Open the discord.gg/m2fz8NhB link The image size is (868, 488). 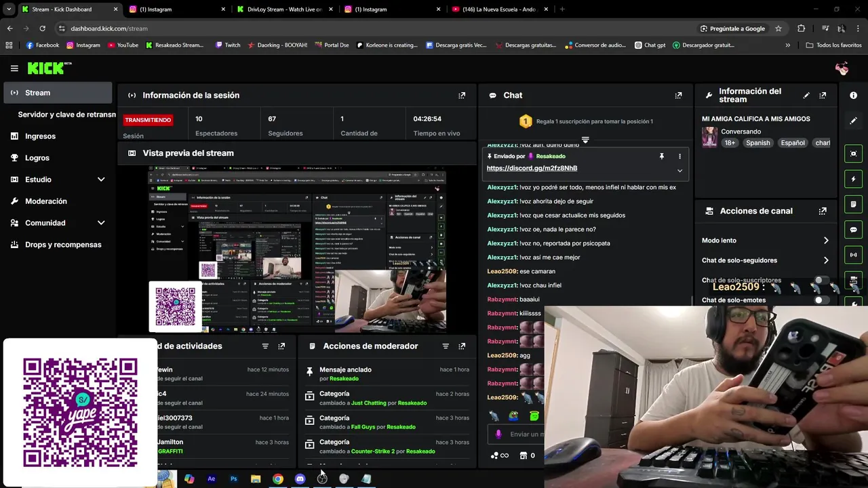(532, 168)
